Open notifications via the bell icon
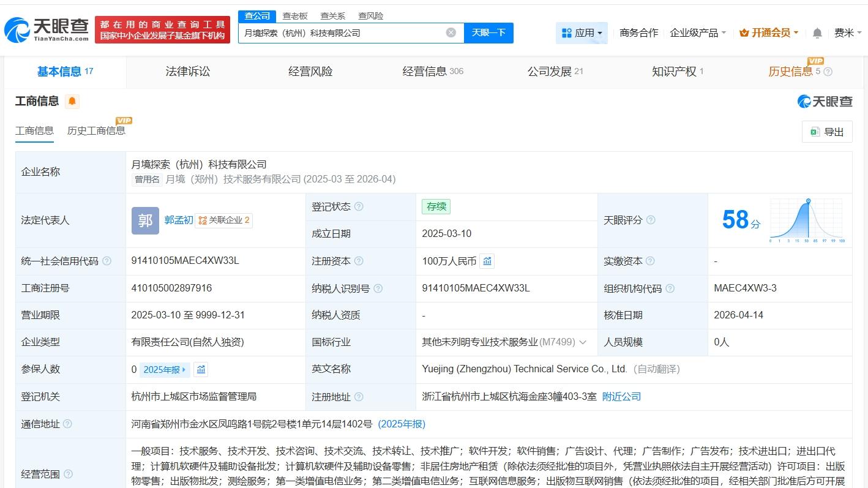Viewport: 868px width, 488px height. click(817, 33)
